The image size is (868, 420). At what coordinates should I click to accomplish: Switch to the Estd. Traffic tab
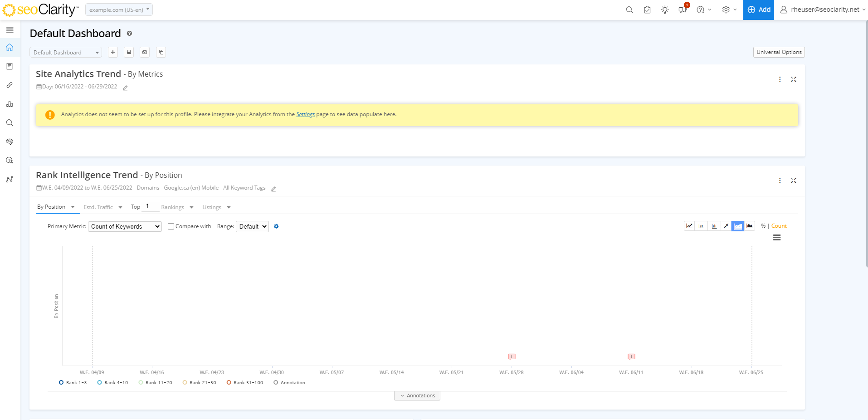[x=98, y=207]
